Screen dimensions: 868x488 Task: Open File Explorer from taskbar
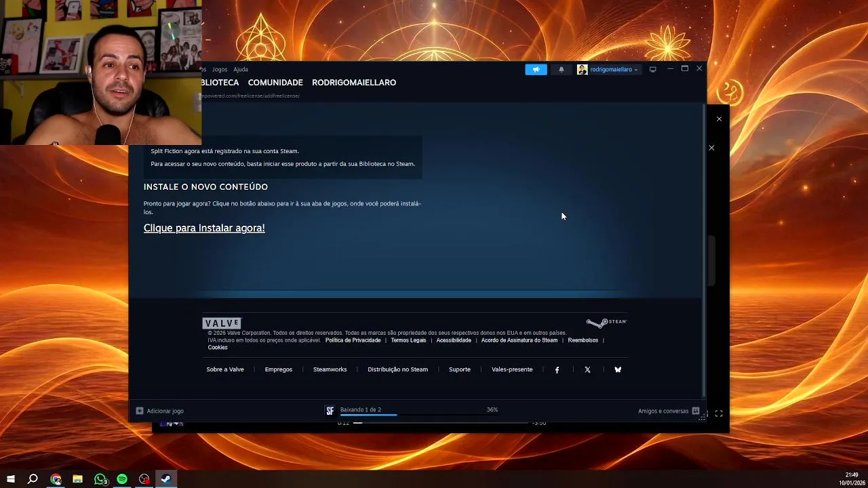click(x=77, y=479)
